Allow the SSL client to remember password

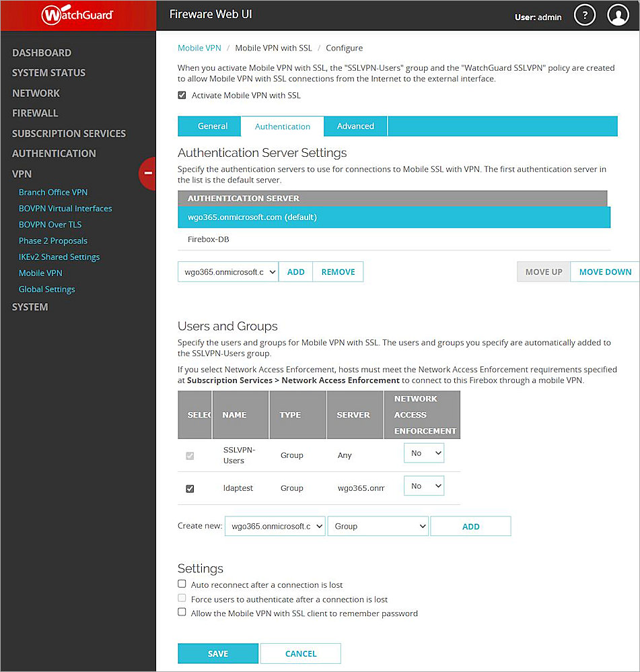pos(182,612)
